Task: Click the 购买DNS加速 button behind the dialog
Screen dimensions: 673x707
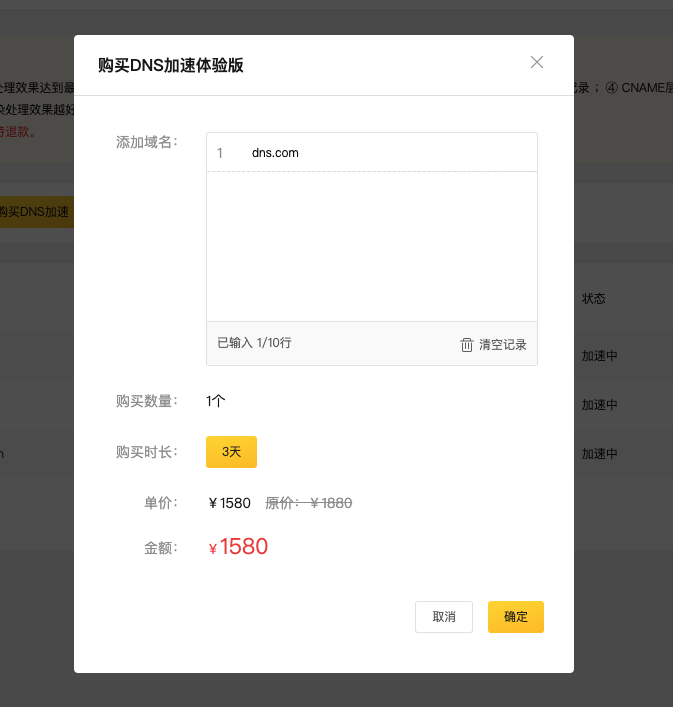Action: click(34, 212)
